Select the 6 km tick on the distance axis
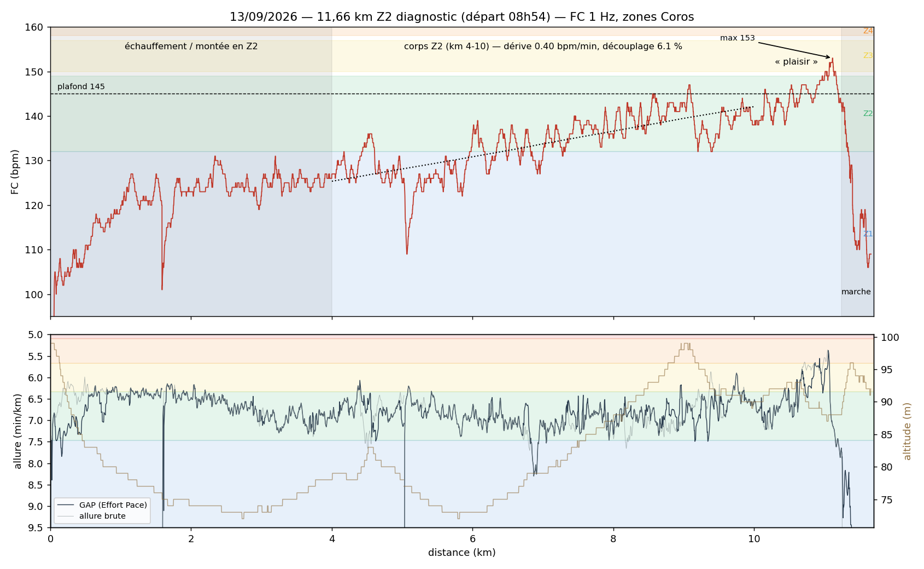The image size is (924, 569). (x=472, y=539)
